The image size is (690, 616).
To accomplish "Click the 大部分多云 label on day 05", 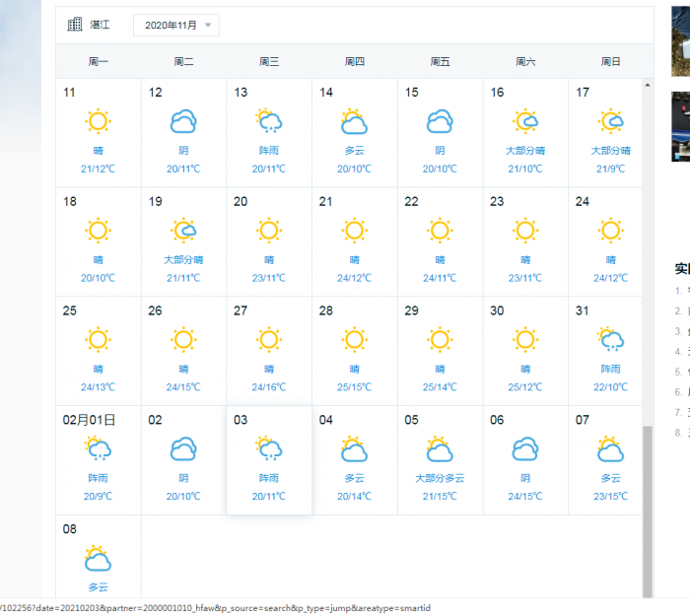I will 440,478.
